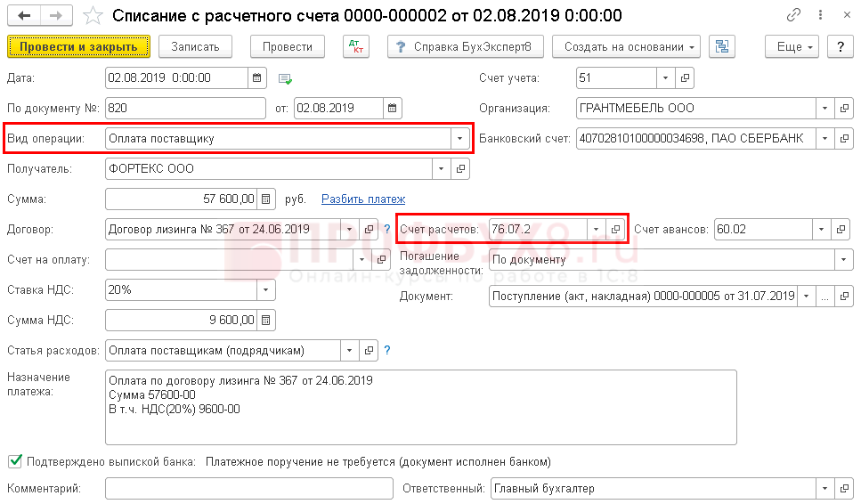This screenshot has height=504, width=861.
Task: Expand Счет учета dropdown arrow
Action: 665,78
